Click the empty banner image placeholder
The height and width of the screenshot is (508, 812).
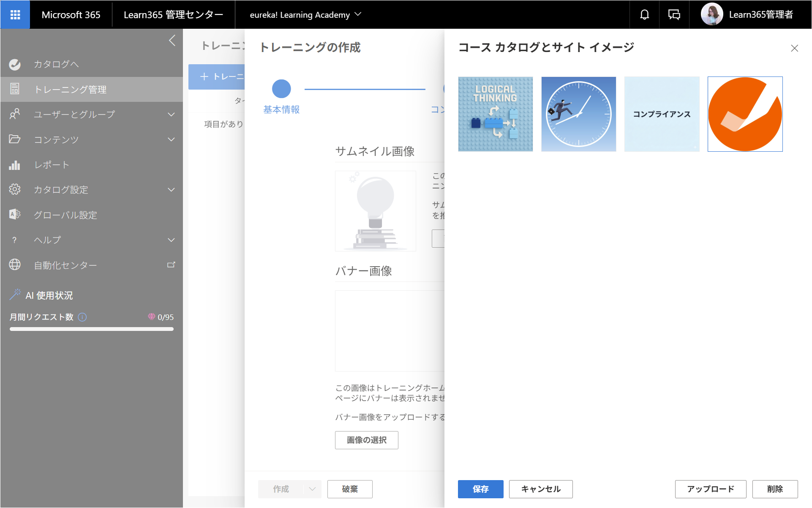[x=390, y=331]
